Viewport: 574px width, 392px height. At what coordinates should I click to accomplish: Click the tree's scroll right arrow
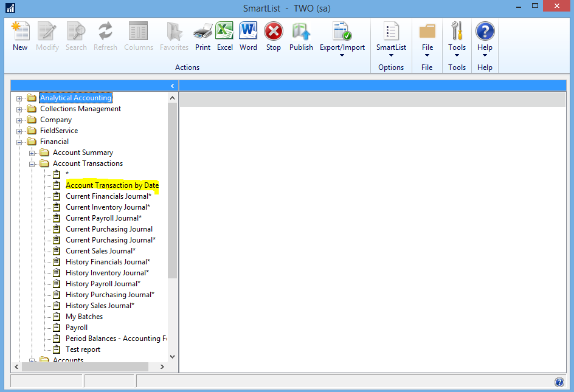[x=162, y=366]
